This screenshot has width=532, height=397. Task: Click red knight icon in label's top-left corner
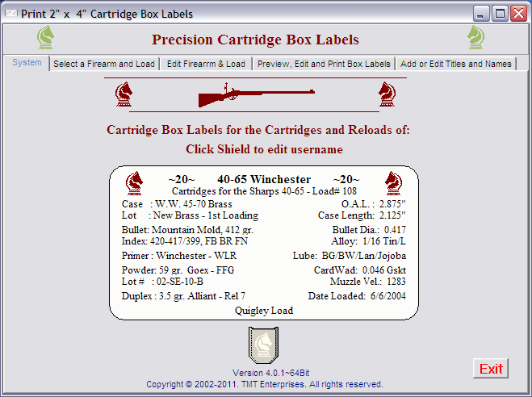coord(135,180)
